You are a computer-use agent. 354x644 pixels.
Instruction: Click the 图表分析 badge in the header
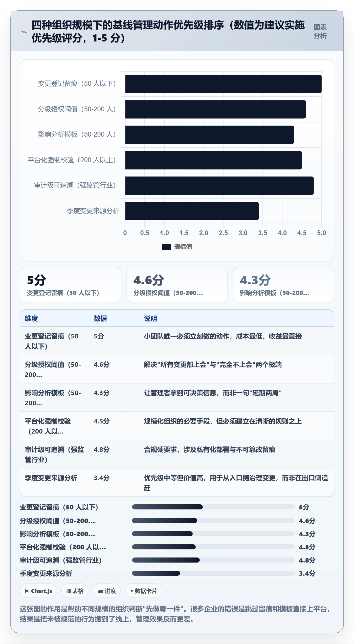click(320, 31)
